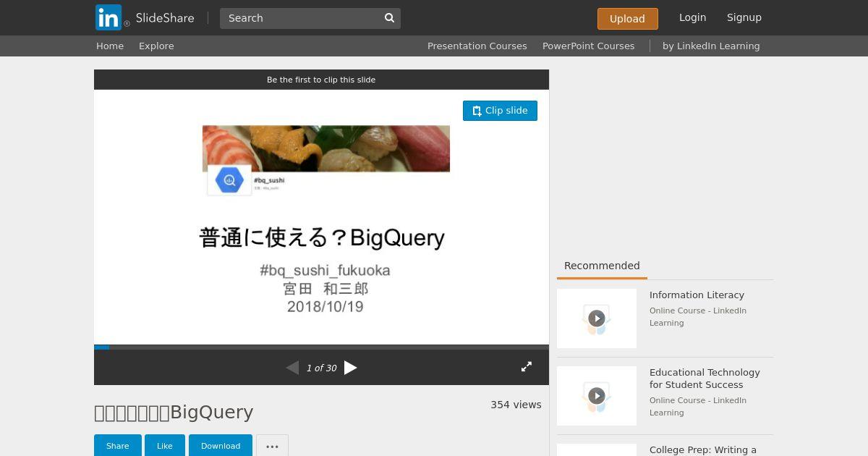Click the slide progress bar

point(321,347)
